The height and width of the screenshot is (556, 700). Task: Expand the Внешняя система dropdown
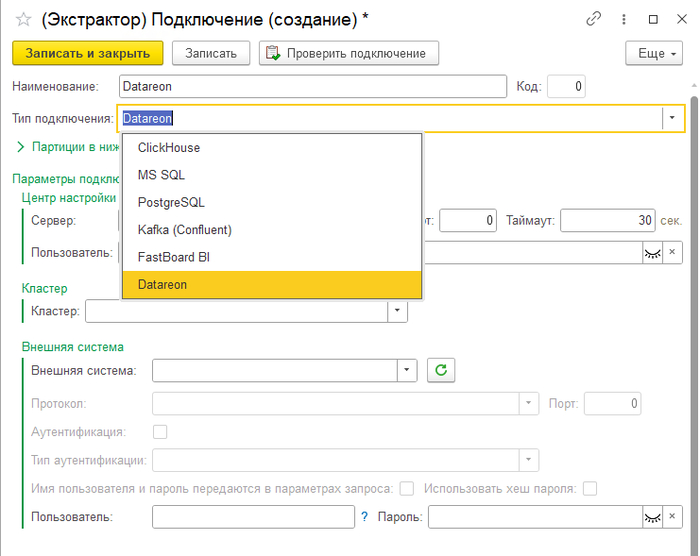tap(406, 370)
